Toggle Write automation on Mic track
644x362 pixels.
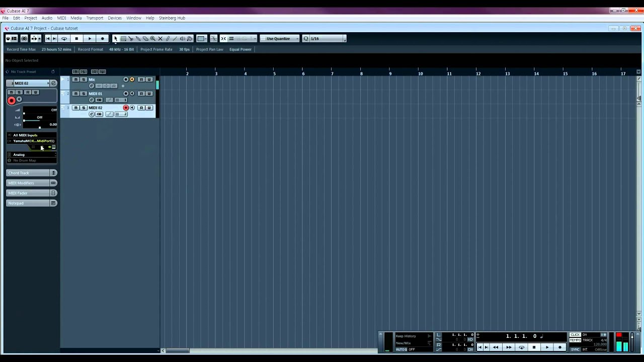point(149,79)
